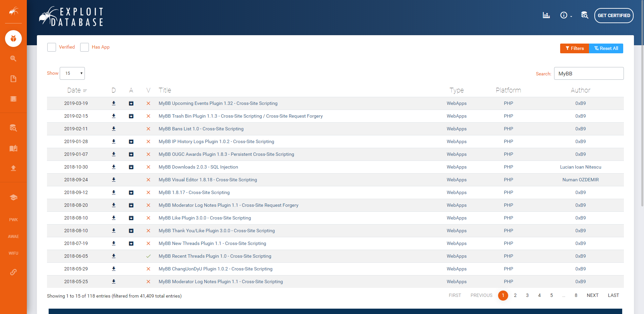Click the Search field containing MyBB
Image resolution: width=644 pixels, height=314 pixels.
[589, 73]
